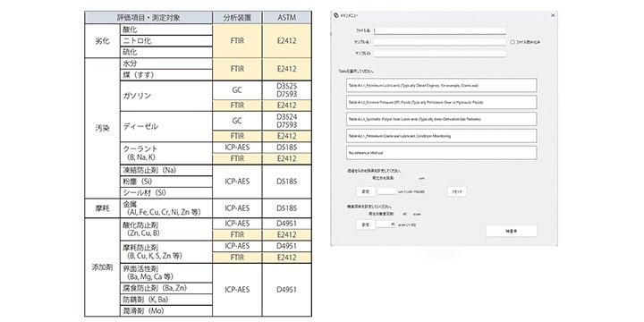
Task: Click the ASTM column header
Action: [287, 18]
